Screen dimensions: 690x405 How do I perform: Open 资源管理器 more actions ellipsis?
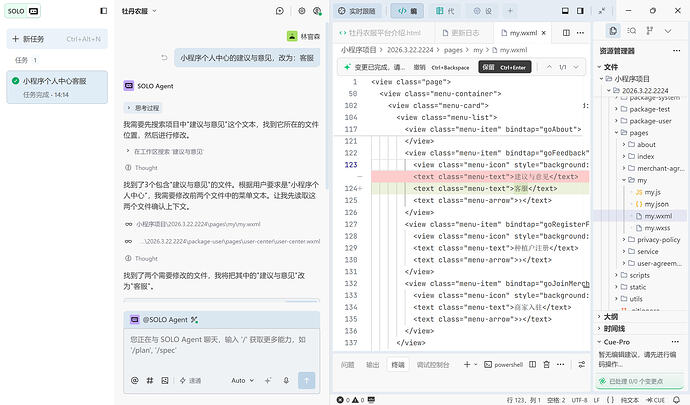676,51
